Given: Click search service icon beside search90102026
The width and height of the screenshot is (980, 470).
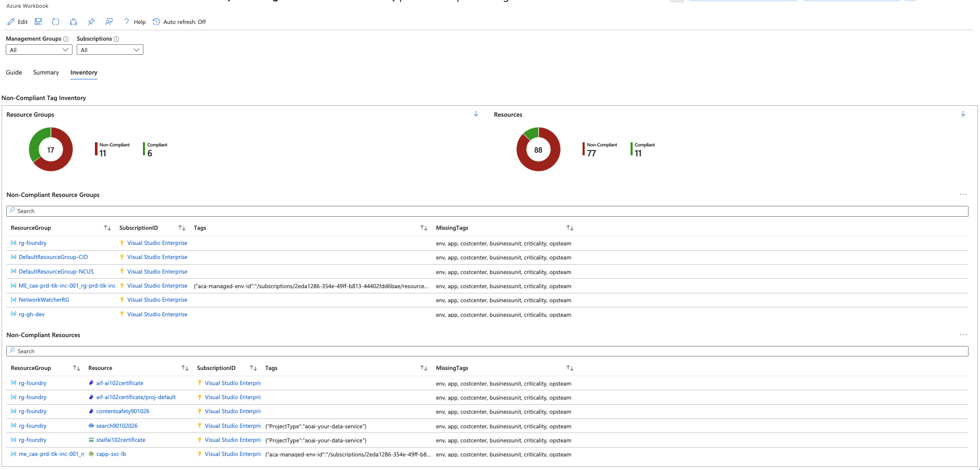Looking at the screenshot, I should pos(91,426).
